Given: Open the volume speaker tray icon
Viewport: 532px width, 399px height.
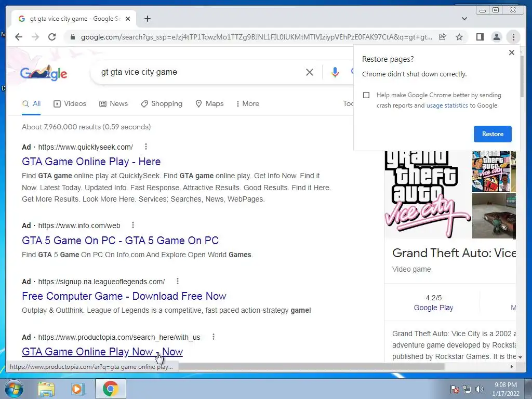Looking at the screenshot, I should pos(480,389).
